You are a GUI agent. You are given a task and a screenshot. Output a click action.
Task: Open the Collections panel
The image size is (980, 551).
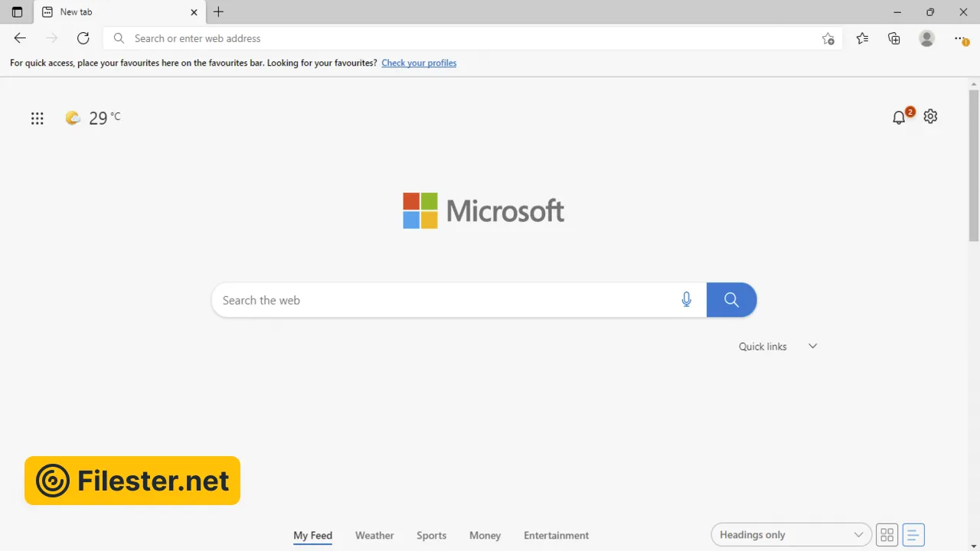pos(894,38)
